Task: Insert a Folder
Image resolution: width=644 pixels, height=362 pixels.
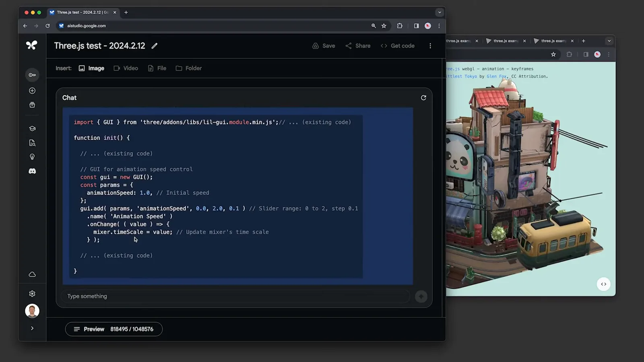Action: click(x=189, y=68)
